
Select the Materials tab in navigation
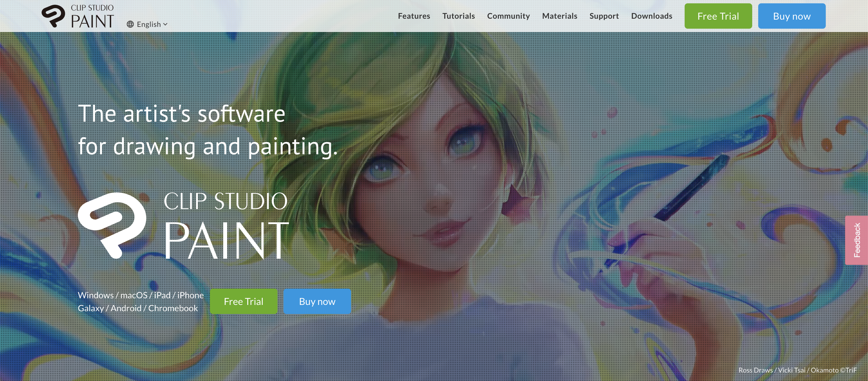[560, 15]
